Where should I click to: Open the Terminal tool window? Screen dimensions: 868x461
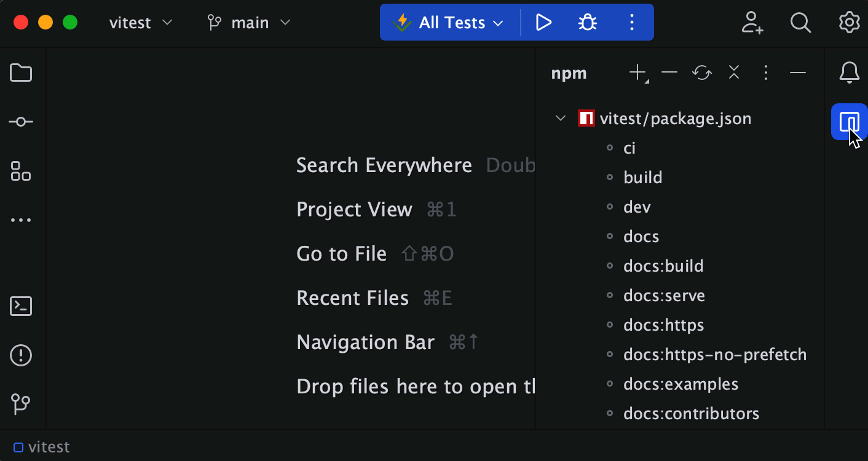20,305
